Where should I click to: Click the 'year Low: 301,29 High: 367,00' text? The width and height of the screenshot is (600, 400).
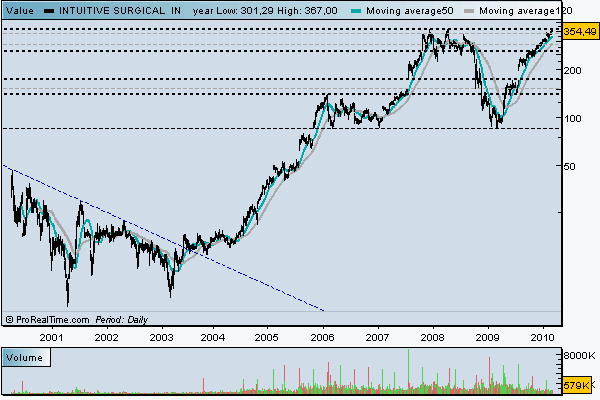click(x=265, y=11)
